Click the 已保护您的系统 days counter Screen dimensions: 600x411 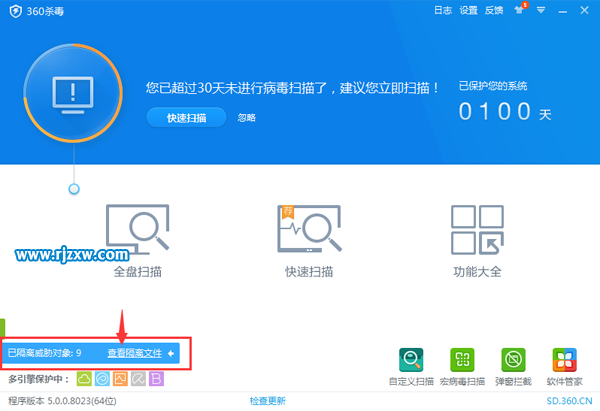click(x=505, y=103)
